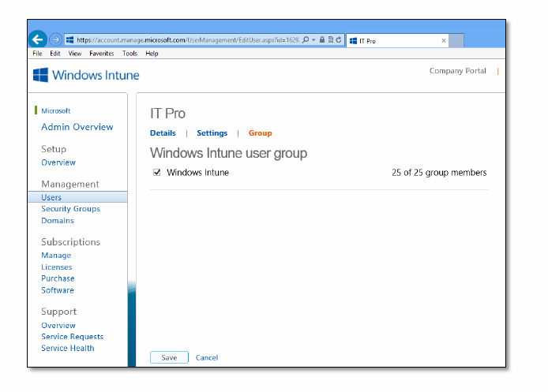Click the 'Windows Intune user group' heading
The image size is (548, 392).
(x=228, y=153)
